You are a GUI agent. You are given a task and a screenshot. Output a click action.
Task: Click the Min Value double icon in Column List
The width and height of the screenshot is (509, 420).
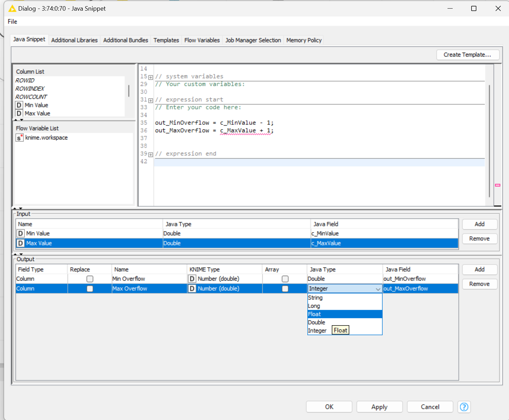tap(19, 105)
